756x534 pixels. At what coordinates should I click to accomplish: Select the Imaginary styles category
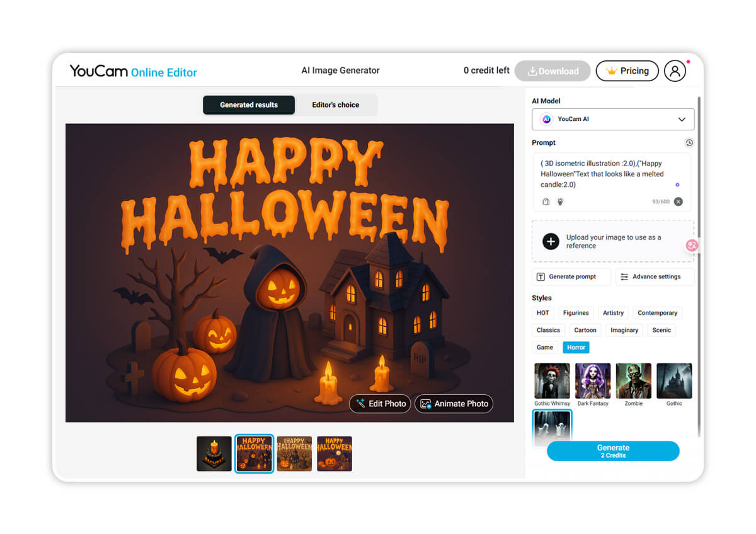[624, 330]
